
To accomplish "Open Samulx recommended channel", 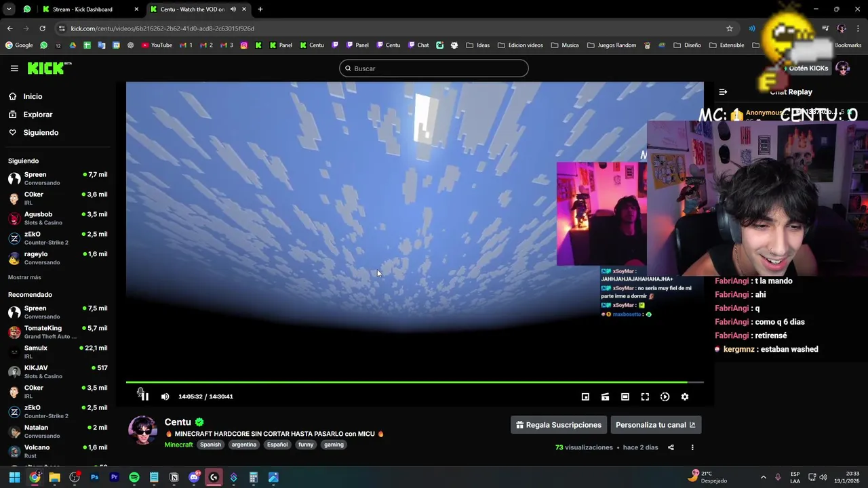I will [x=58, y=352].
